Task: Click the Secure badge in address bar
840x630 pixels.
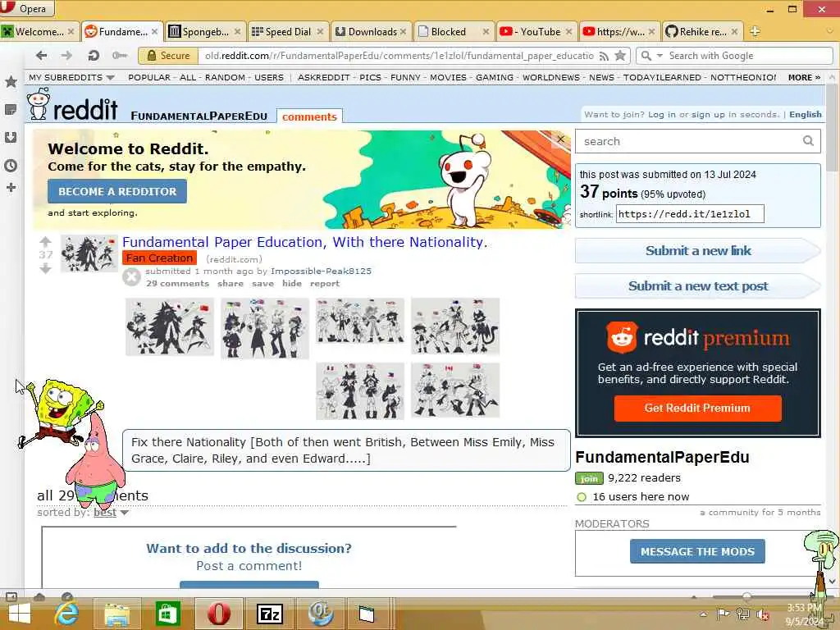Action: (x=167, y=56)
